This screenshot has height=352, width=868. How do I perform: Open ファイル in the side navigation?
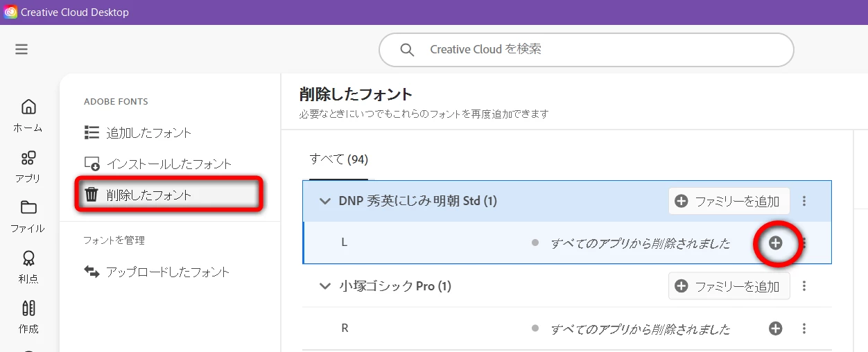click(x=28, y=217)
